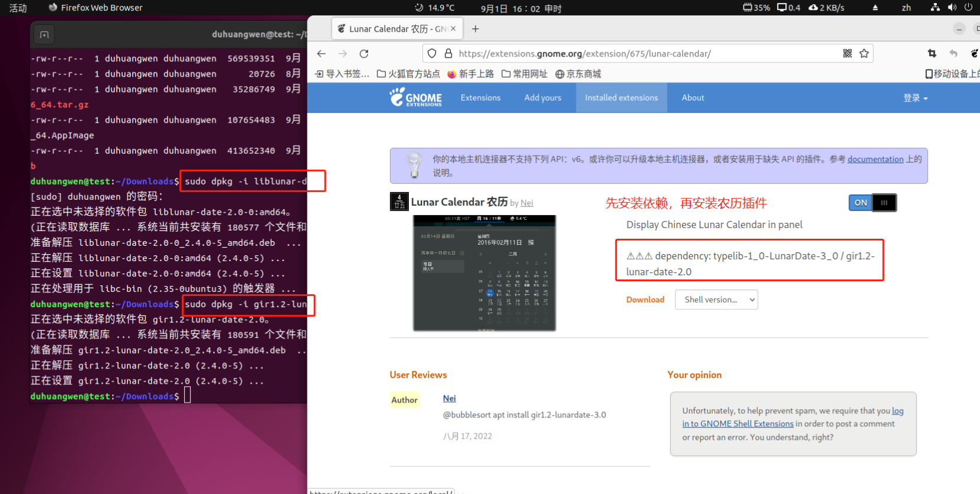Click the Lunar Calendar 农历 title text
This screenshot has height=494, width=980.
(x=459, y=202)
